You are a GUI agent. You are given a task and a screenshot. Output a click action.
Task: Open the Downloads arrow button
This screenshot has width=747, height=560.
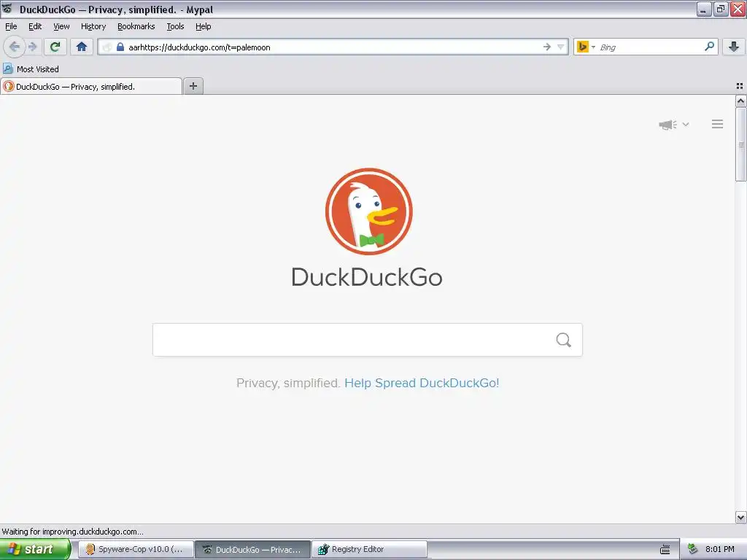[734, 47]
